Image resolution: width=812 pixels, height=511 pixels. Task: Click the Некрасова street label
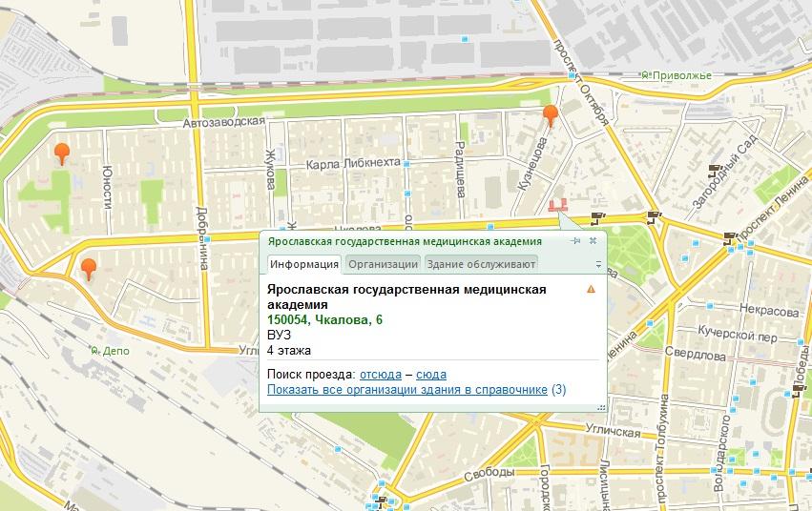point(769,311)
